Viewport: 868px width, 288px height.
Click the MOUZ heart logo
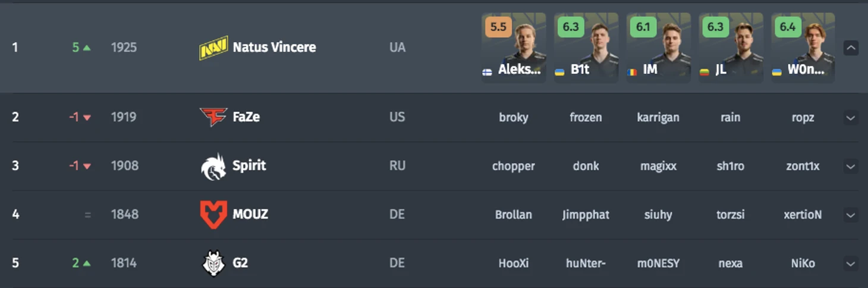[213, 215]
